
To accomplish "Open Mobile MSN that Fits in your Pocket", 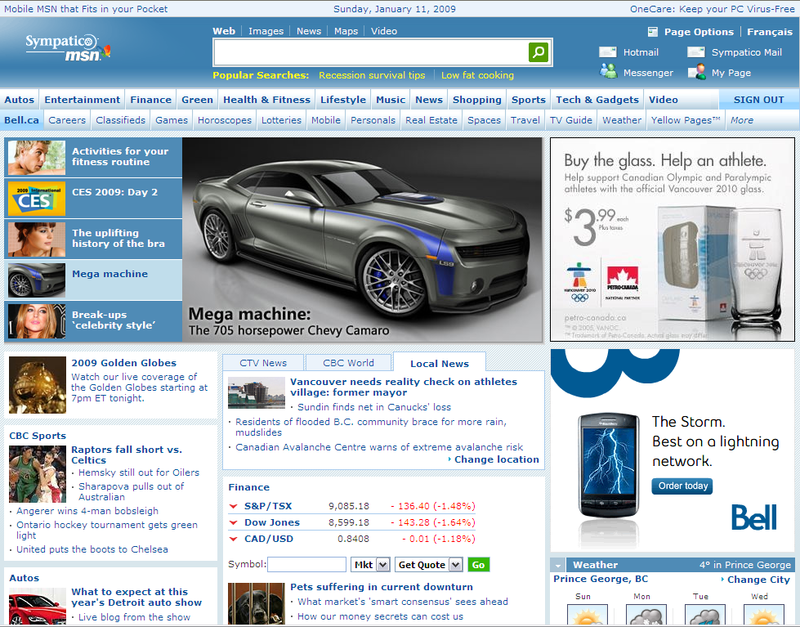I will [86, 9].
